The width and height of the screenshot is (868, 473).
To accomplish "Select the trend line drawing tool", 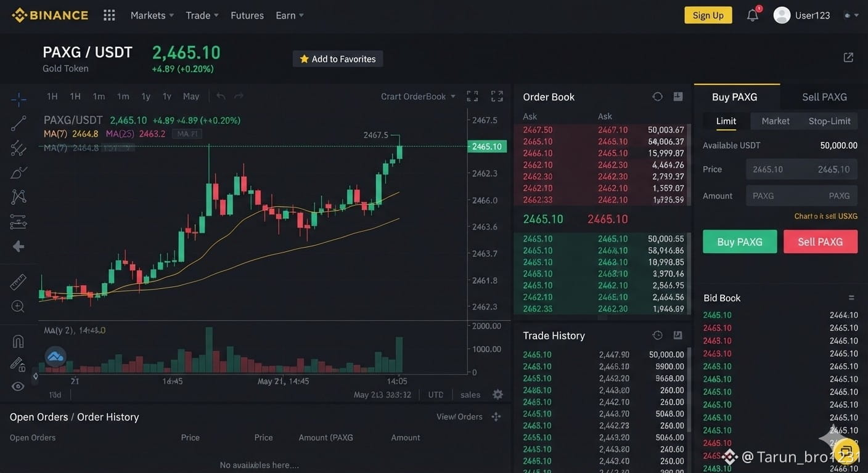I will point(18,123).
